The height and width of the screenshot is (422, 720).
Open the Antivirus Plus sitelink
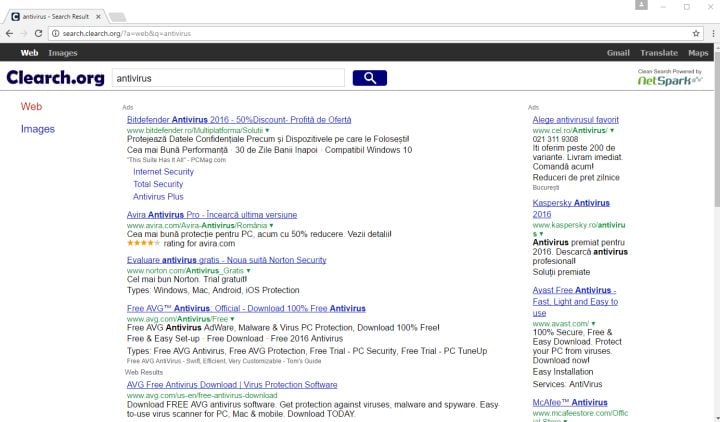click(x=158, y=197)
